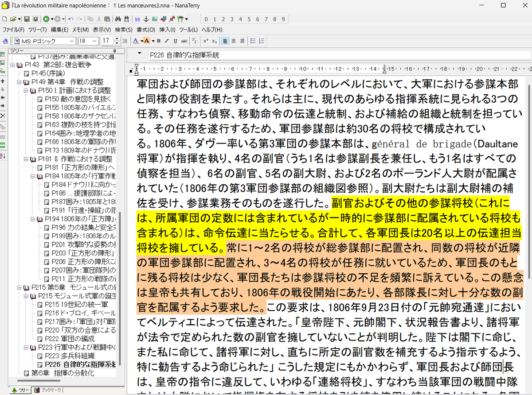Click the anchor insertion icon

coord(146,19)
